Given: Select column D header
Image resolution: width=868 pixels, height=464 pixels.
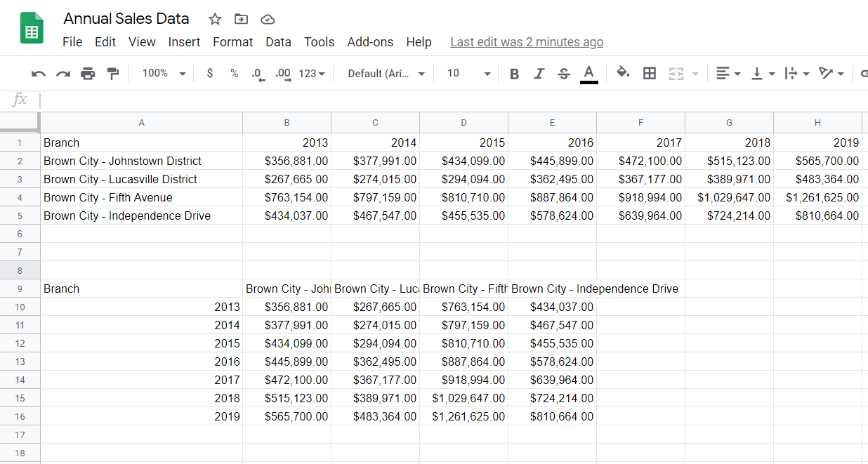Looking at the screenshot, I should tap(463, 123).
